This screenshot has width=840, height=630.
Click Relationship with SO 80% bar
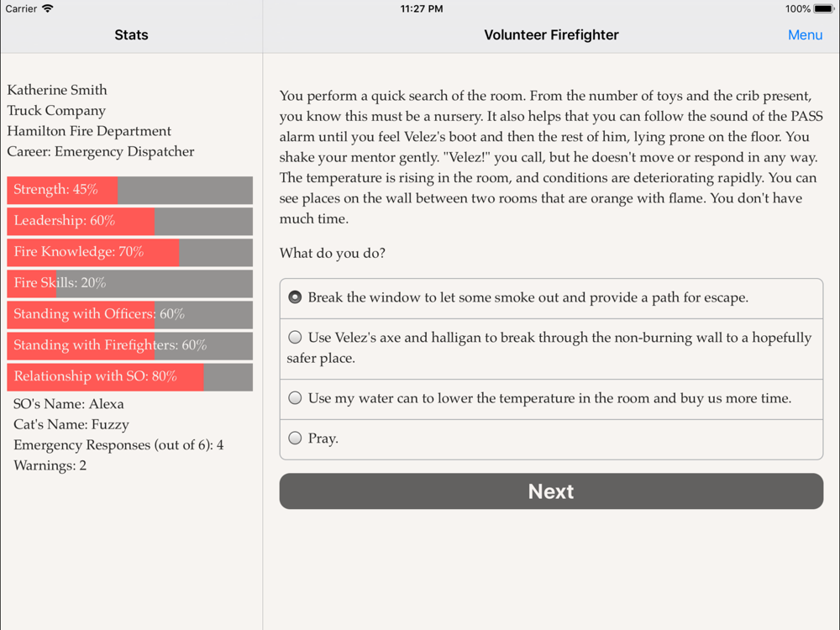click(x=129, y=376)
